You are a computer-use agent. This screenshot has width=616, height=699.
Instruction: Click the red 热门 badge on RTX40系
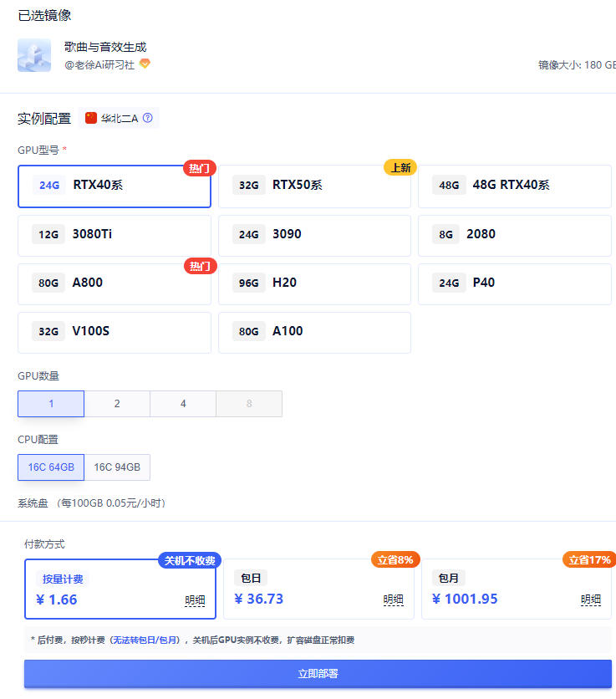tap(199, 168)
